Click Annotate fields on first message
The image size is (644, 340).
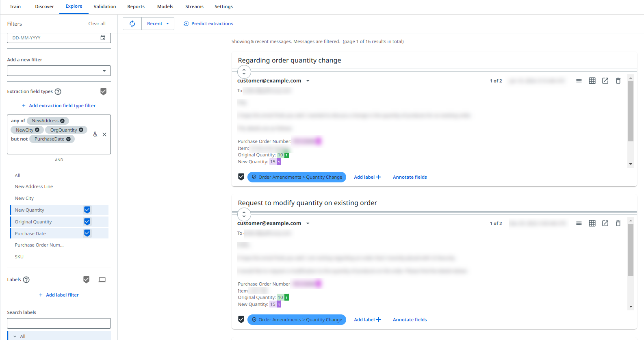410,177
